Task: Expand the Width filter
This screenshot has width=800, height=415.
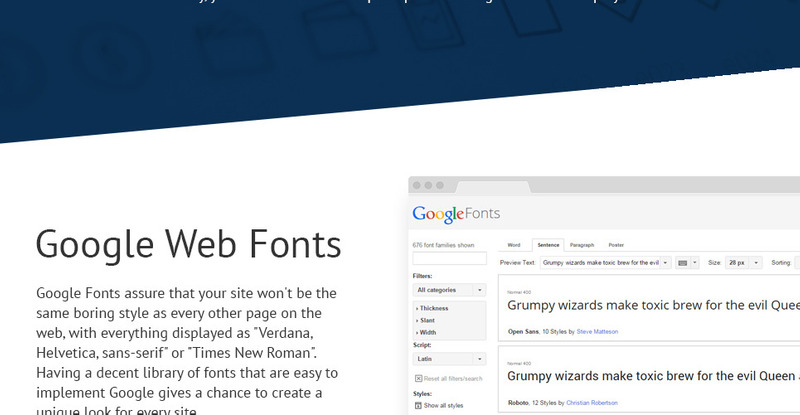Action: pyautogui.click(x=426, y=332)
